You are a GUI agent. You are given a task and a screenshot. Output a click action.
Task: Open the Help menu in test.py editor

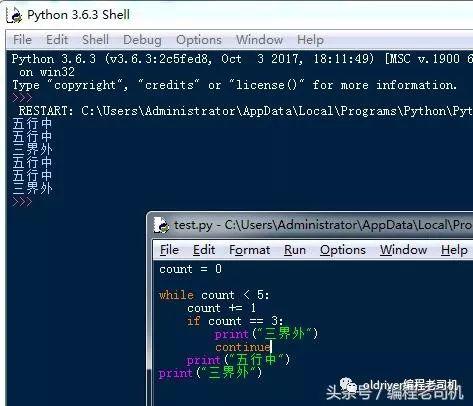(x=454, y=250)
